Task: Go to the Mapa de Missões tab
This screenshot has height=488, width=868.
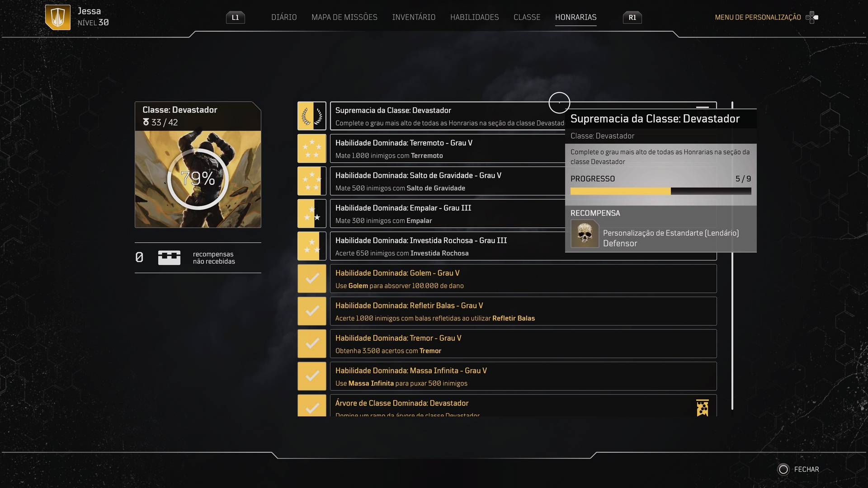Action: point(344,17)
